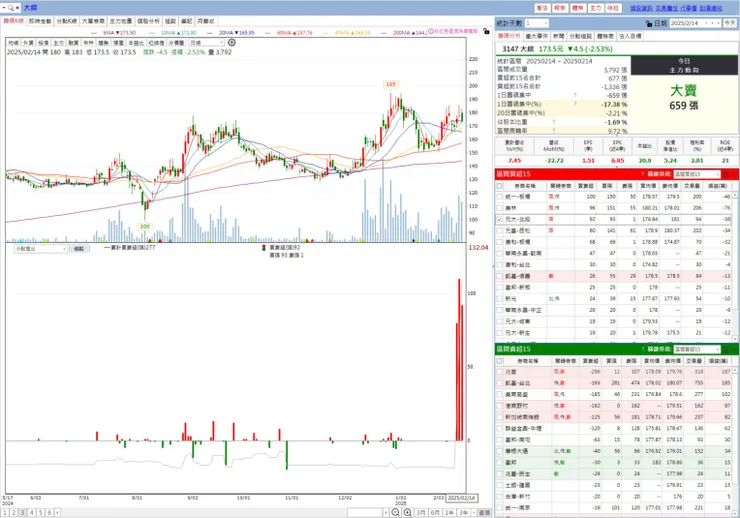The height and width of the screenshot is (518, 740).
Task: Toggle the 外資 indicator button
Action: pyautogui.click(x=28, y=42)
